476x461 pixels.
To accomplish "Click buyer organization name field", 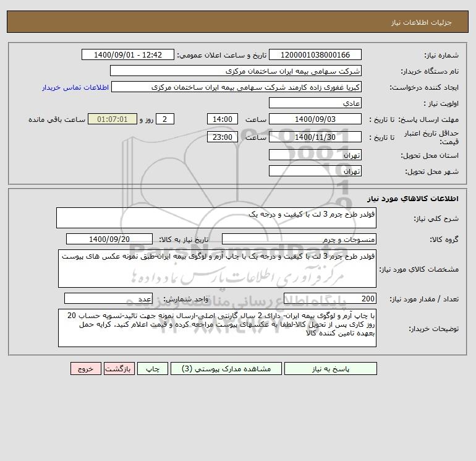I will 236,71.
